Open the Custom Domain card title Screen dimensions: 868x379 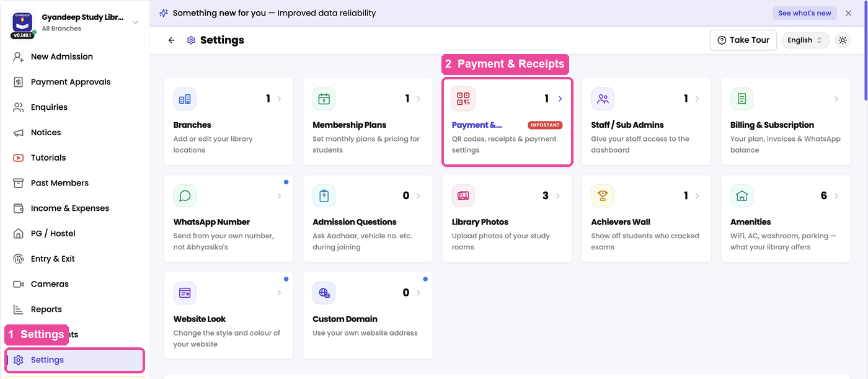(x=345, y=319)
